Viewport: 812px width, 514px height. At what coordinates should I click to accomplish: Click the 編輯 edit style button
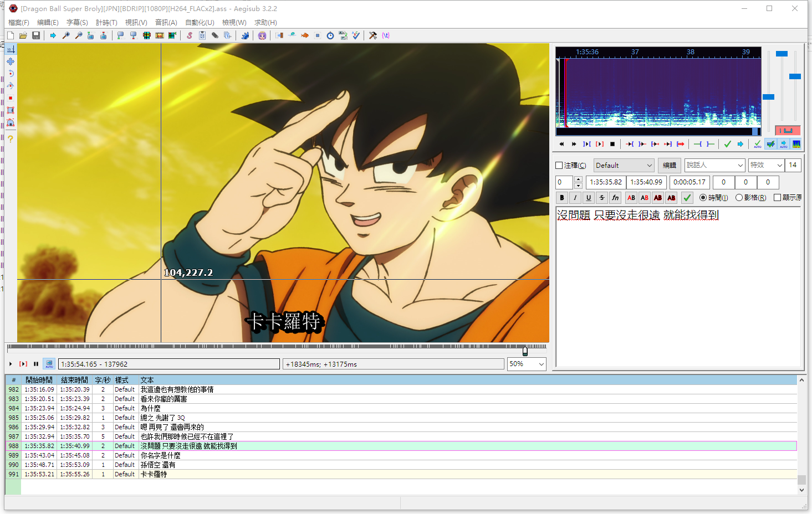(x=670, y=165)
